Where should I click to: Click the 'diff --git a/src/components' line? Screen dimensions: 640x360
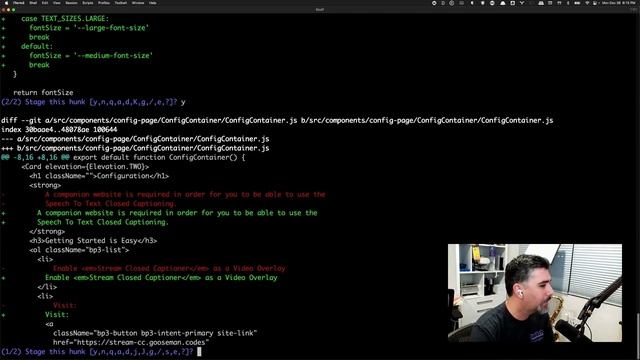[277, 120]
